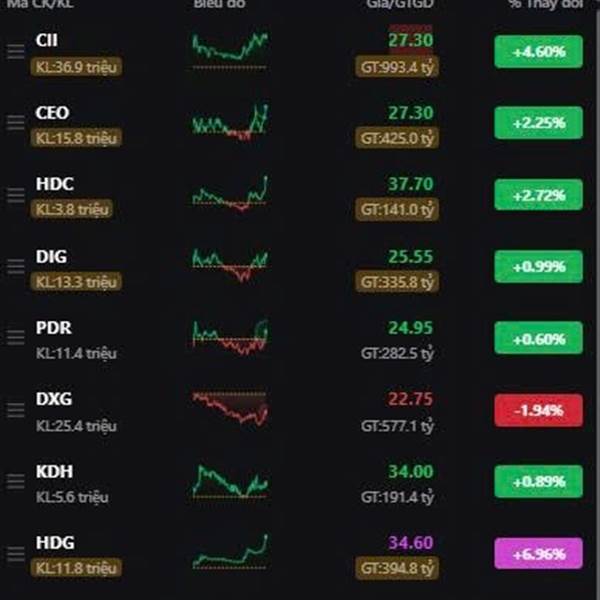Select the HDC stock ticker symbol
This screenshot has width=600, height=600.
tap(54, 184)
